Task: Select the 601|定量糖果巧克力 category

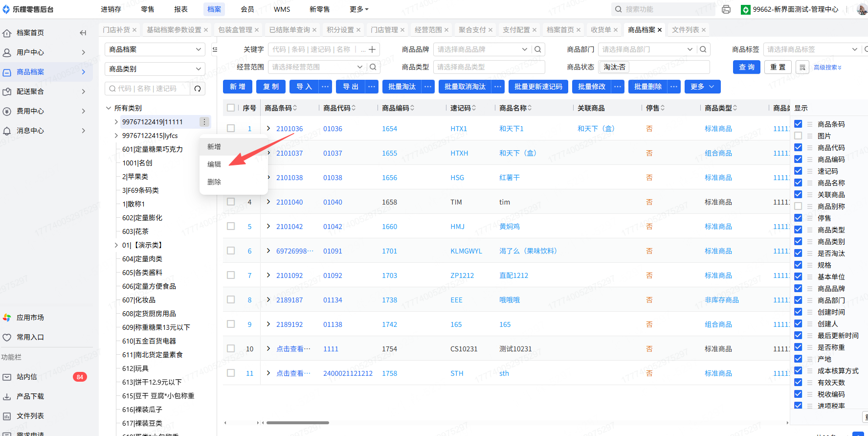Action: point(153,149)
